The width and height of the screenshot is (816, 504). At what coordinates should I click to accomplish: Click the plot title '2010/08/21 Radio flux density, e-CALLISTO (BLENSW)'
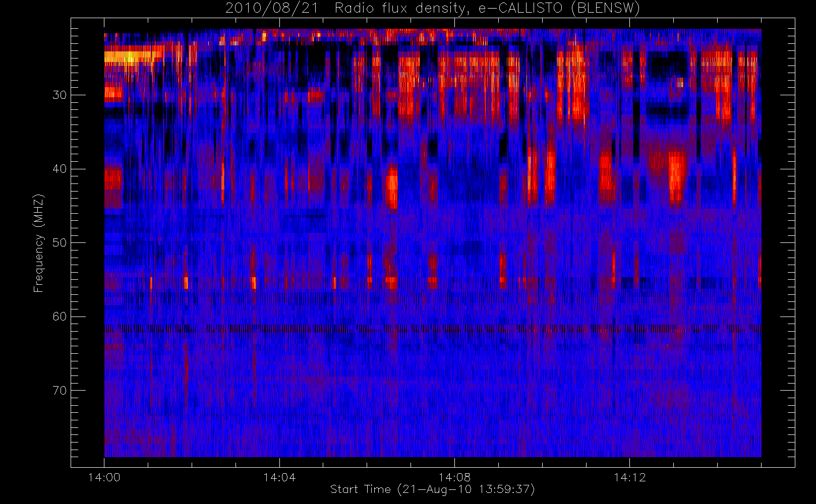pyautogui.click(x=433, y=9)
